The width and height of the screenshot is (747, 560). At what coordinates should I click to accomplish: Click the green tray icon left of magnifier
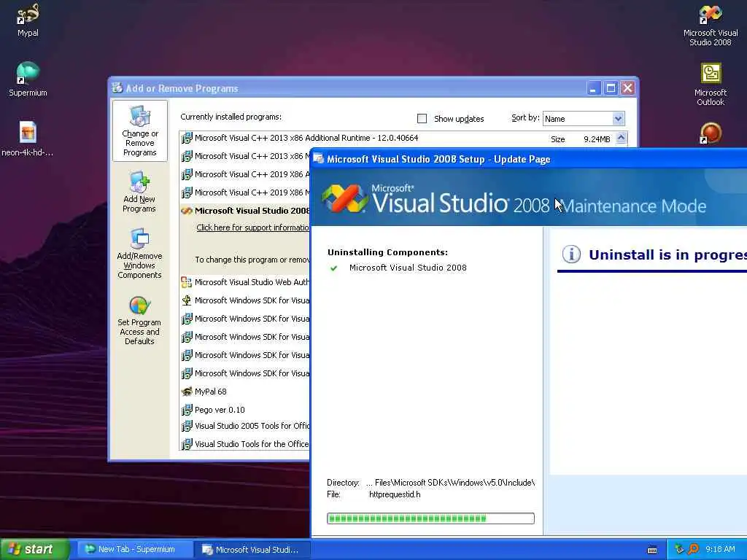pos(679,549)
